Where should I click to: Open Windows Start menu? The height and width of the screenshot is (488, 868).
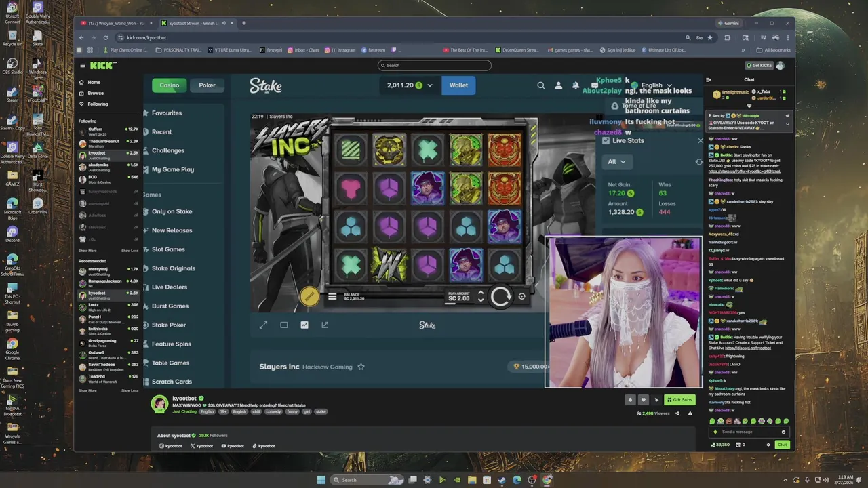click(x=321, y=480)
